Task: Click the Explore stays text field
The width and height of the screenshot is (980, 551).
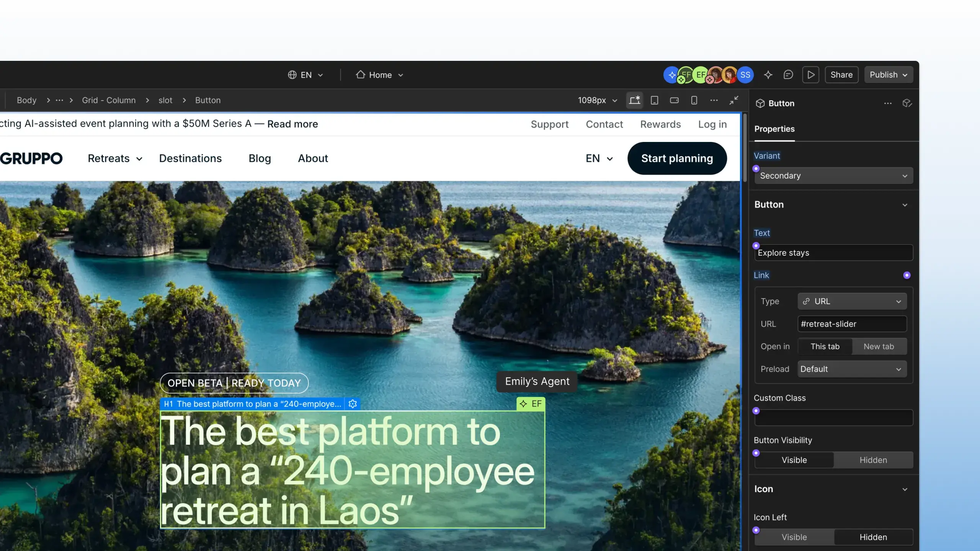Action: click(833, 253)
